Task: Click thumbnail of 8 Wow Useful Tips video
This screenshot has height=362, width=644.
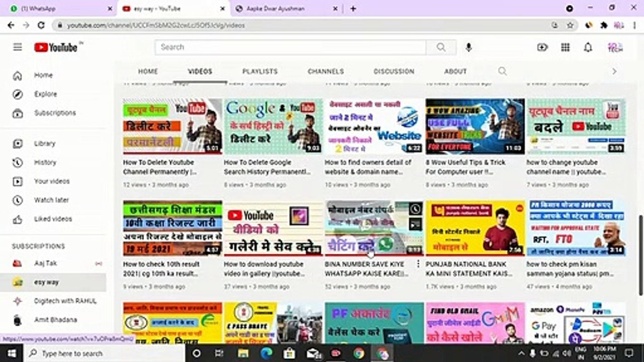Action: pos(475,126)
